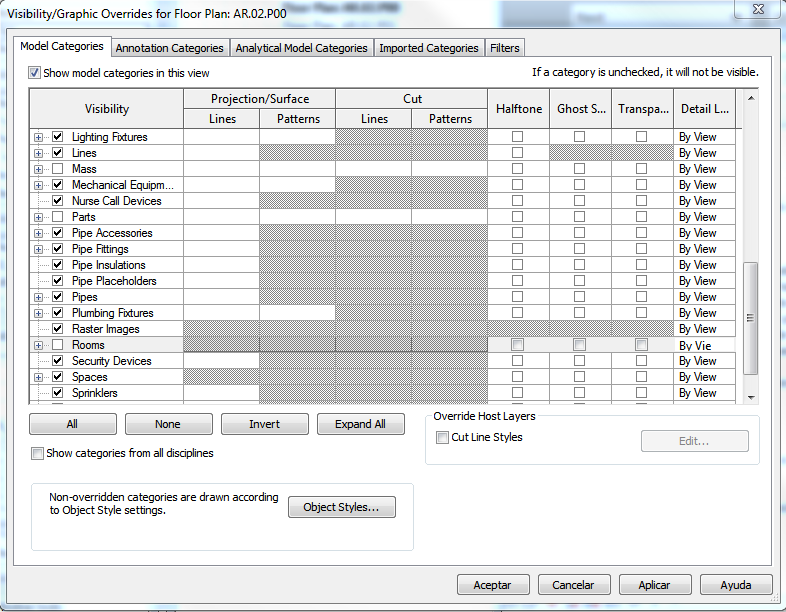
Task: Expand the Lighting Fixtures category
Action: pos(39,137)
